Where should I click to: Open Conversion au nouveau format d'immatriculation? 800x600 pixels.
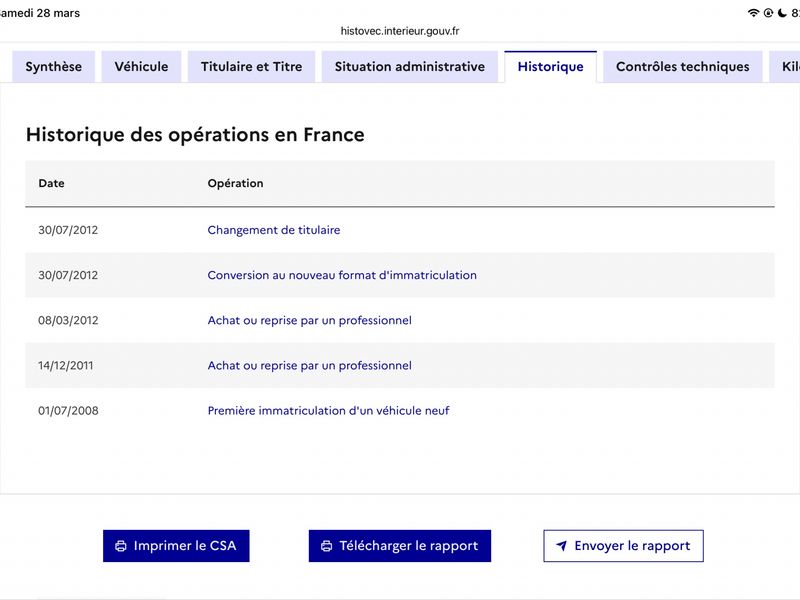click(342, 275)
